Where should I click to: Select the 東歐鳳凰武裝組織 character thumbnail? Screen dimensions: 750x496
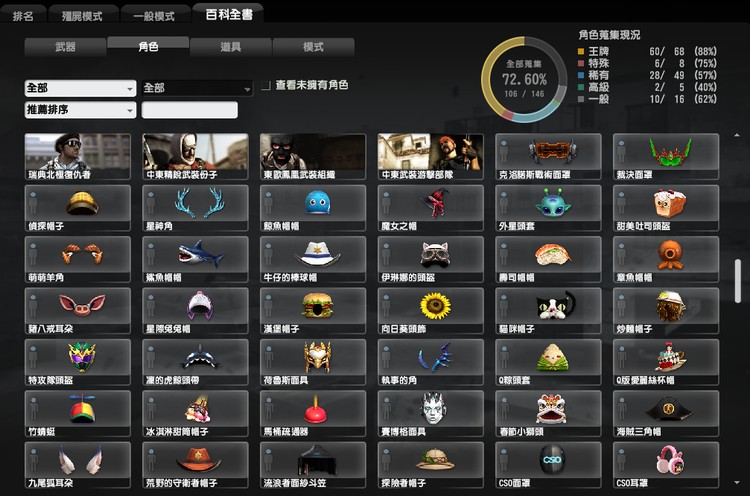[313, 156]
